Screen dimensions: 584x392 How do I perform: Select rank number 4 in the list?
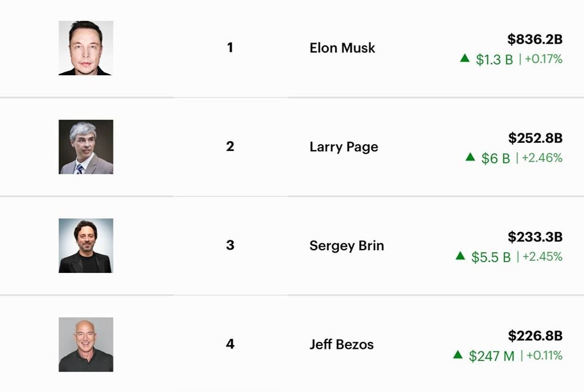[x=230, y=344]
